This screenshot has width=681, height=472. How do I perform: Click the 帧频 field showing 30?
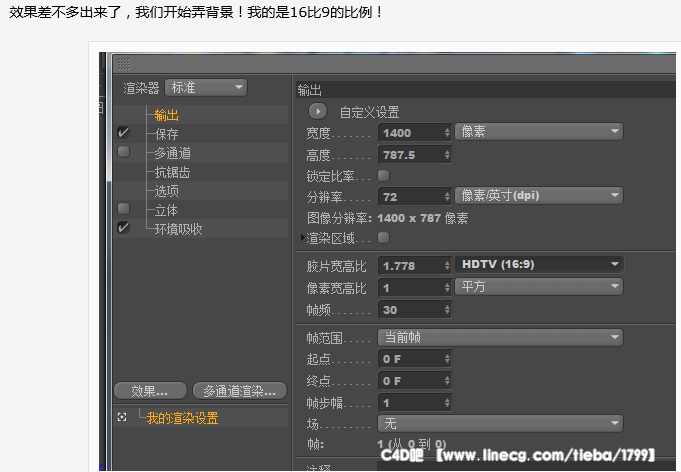411,310
